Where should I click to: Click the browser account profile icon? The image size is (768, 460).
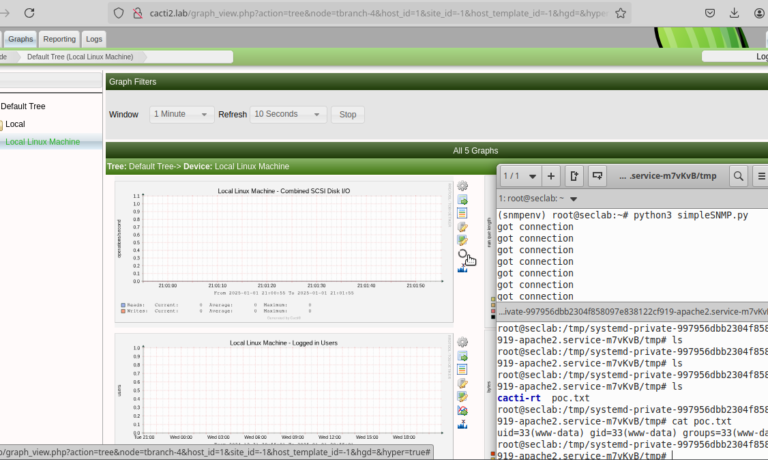pyautogui.click(x=760, y=13)
